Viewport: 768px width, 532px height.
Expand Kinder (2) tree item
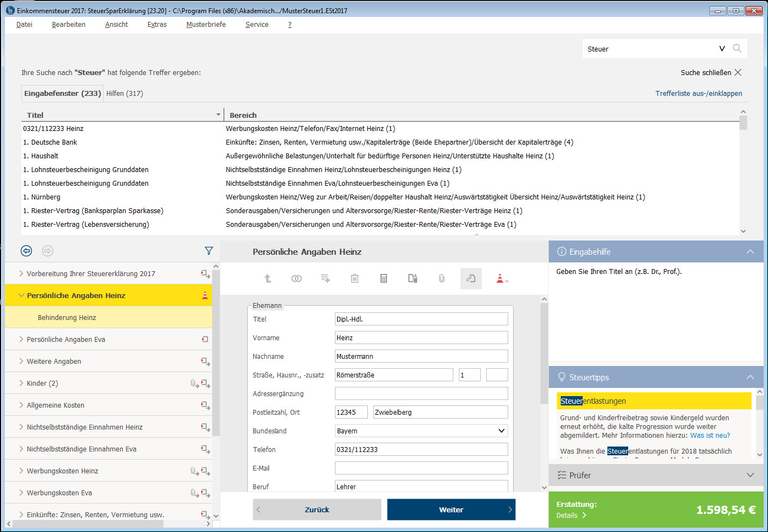click(x=21, y=383)
